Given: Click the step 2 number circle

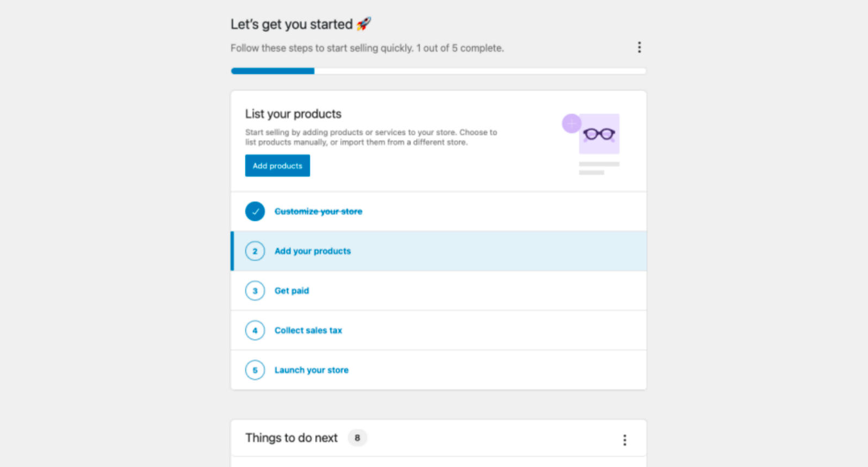Looking at the screenshot, I should [255, 251].
